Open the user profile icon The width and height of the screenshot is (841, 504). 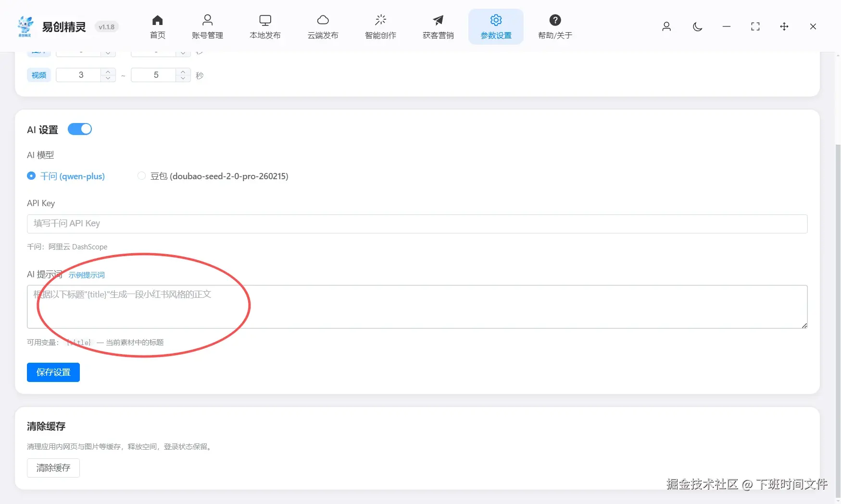point(666,26)
